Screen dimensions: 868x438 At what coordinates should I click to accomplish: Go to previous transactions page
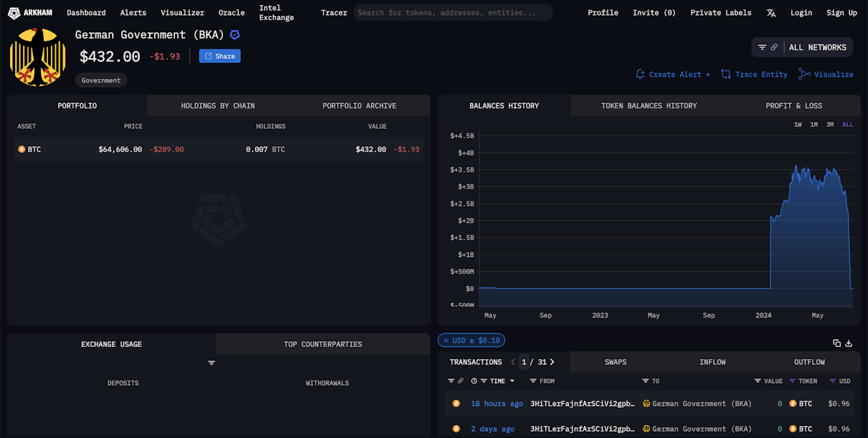[x=513, y=362]
